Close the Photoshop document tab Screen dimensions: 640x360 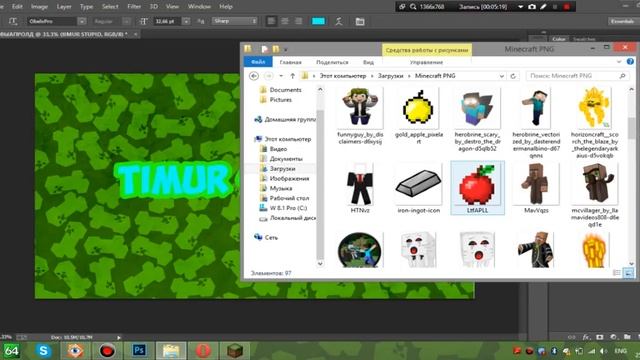coord(136,34)
